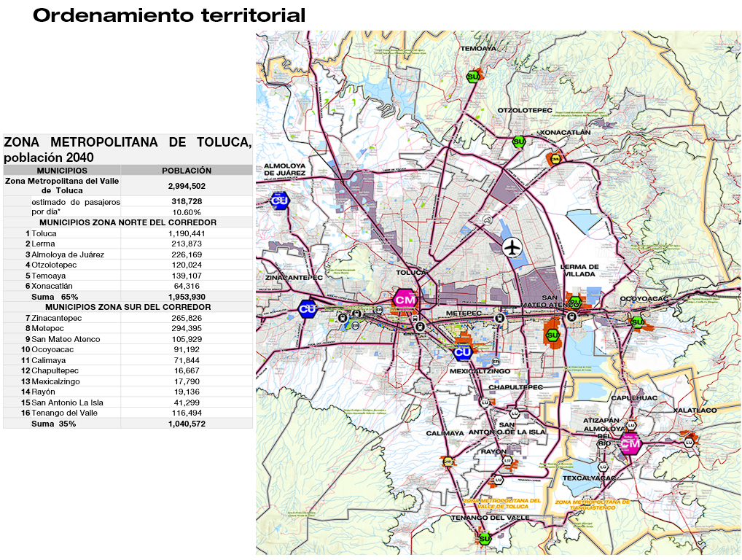Select the magenta CM hexagon near Almoloya del Río
742x560 pixels.
(630, 443)
